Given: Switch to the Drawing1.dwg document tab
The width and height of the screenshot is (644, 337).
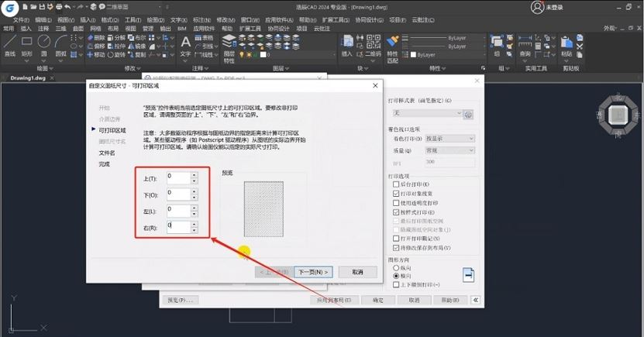Looking at the screenshot, I should (x=28, y=78).
